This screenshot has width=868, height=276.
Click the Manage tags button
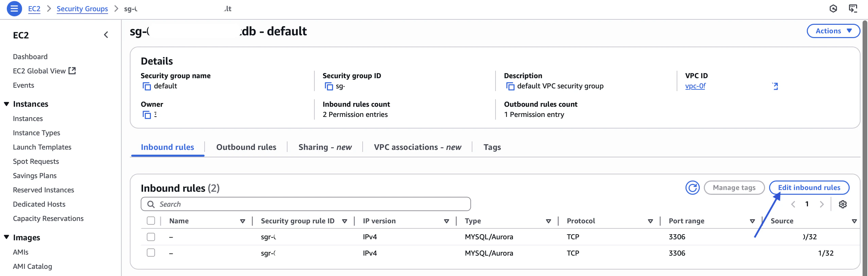point(734,188)
